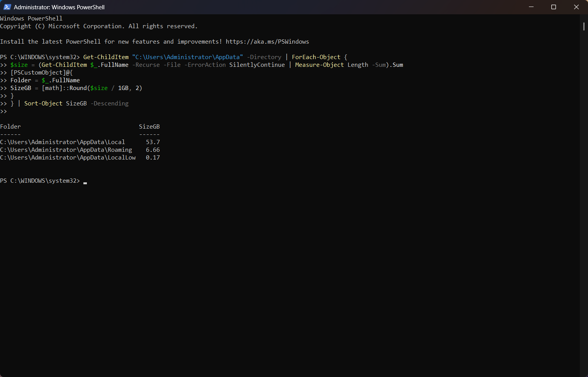Click the '[PSCustomObject]@{' line
Viewport: 588px width, 377px height.
[42, 73]
